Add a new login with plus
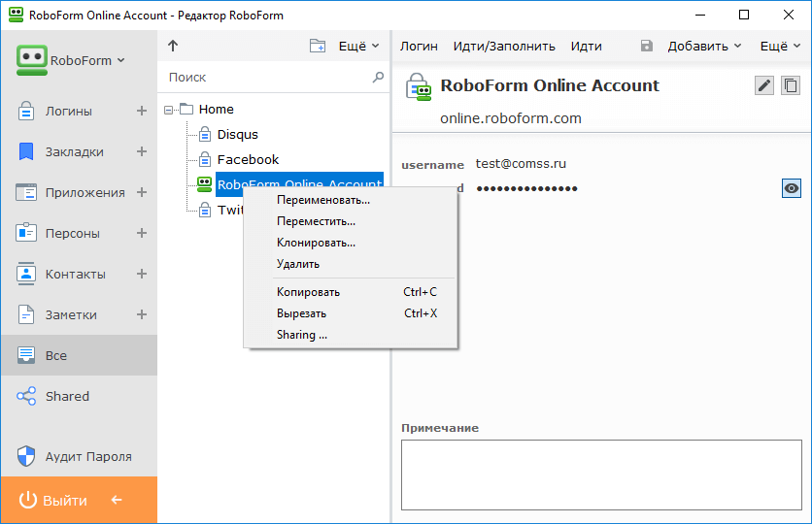The height and width of the screenshot is (524, 812). coord(142,111)
